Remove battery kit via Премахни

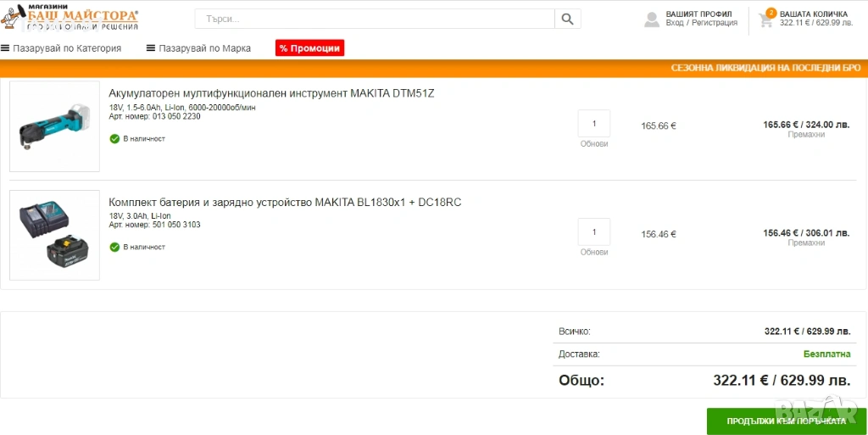(805, 243)
